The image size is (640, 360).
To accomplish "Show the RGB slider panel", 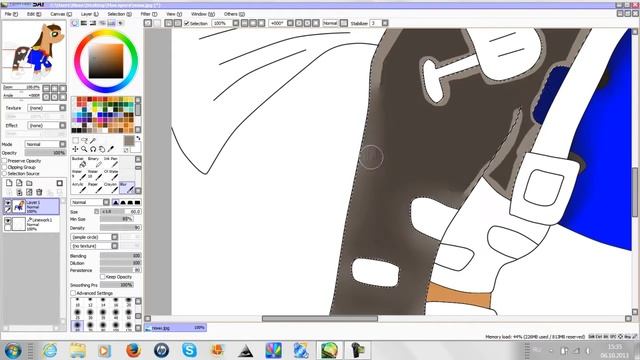I will pyautogui.click(x=84, y=23).
